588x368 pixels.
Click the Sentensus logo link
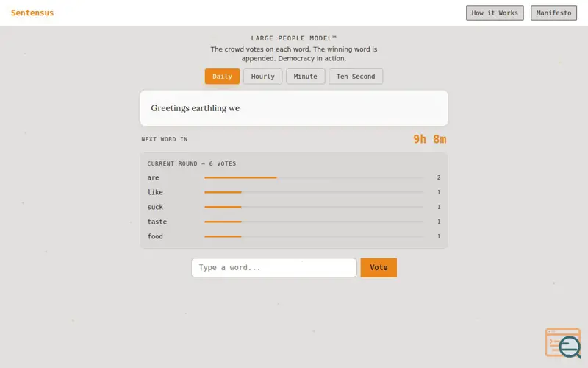click(32, 13)
